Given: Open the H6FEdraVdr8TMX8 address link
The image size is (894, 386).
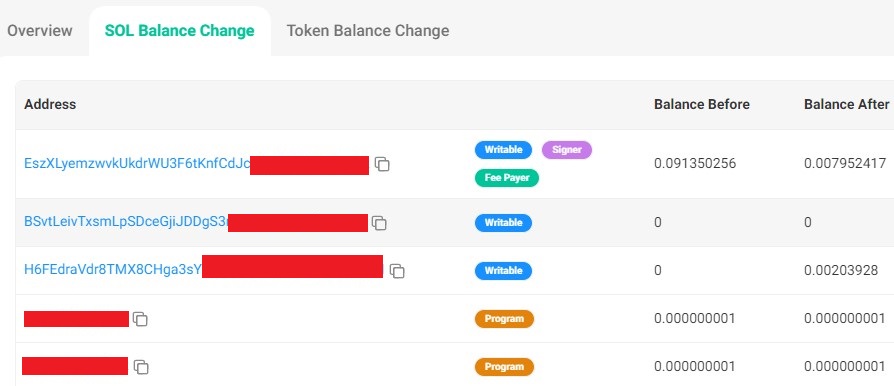Looking at the screenshot, I should [x=113, y=270].
